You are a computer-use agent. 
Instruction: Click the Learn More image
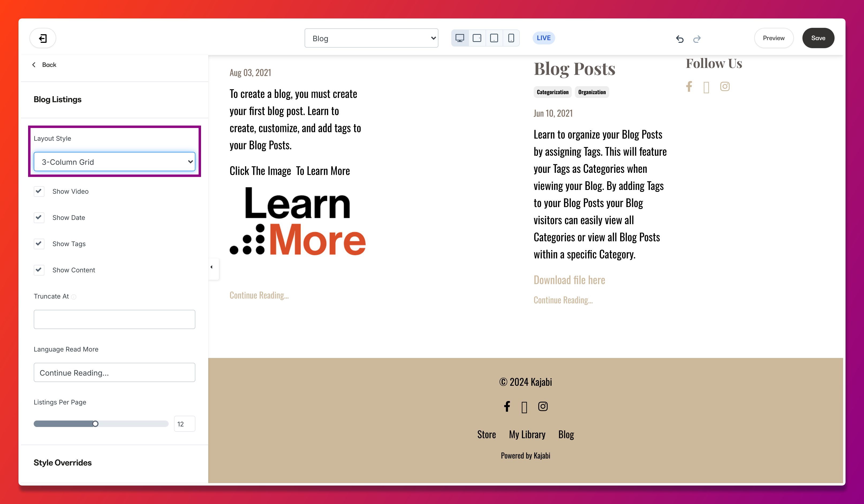point(298,221)
